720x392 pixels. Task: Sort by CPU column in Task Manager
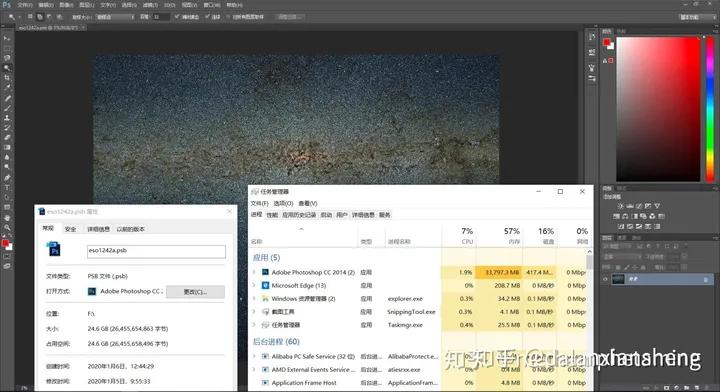coord(459,235)
